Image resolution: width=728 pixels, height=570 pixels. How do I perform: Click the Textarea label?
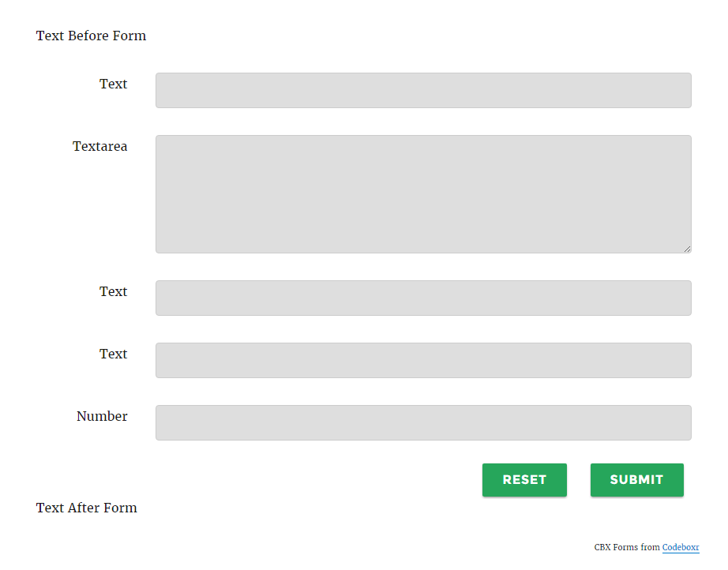99,146
